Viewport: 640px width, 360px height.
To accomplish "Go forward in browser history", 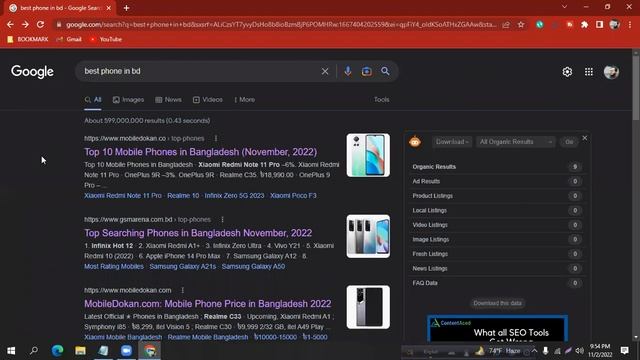I will click(25, 24).
